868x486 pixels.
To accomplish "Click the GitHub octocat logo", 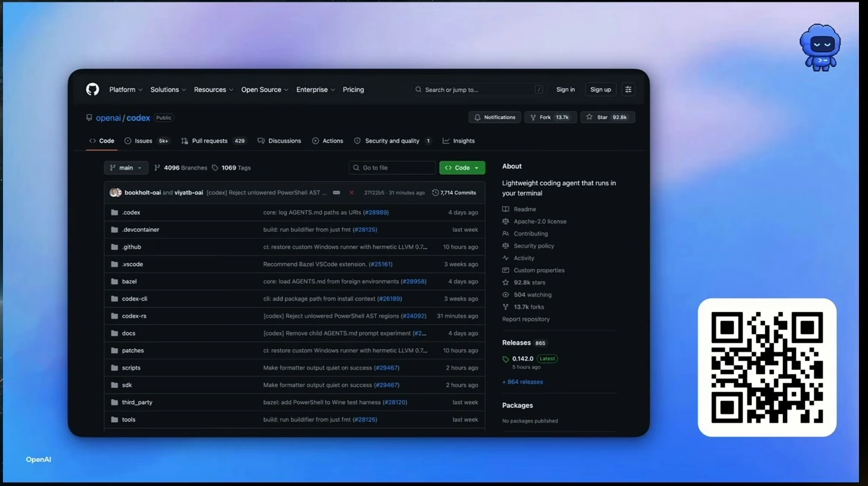I will click(92, 89).
